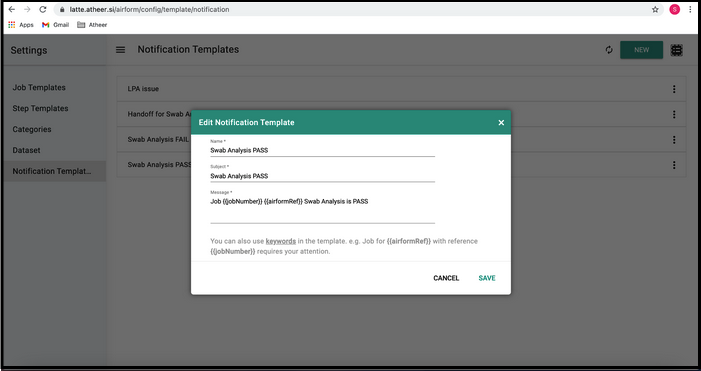
Task: Close the Edit Notification Template dialog
Action: (501, 122)
